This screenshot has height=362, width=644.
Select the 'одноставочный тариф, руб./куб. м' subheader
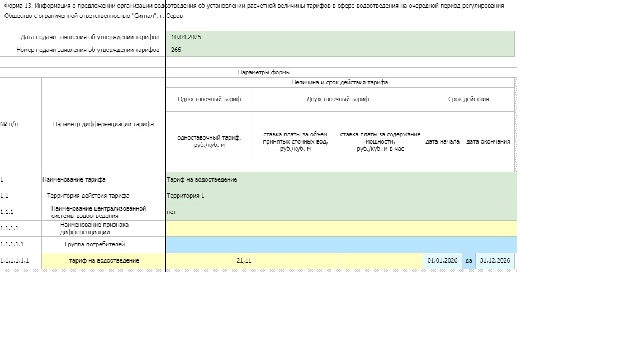click(x=210, y=141)
